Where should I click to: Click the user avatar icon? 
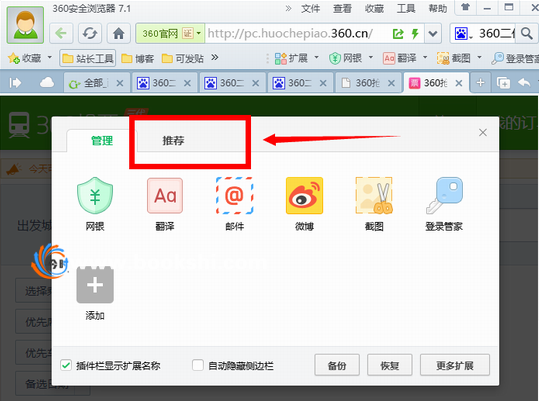click(x=25, y=25)
